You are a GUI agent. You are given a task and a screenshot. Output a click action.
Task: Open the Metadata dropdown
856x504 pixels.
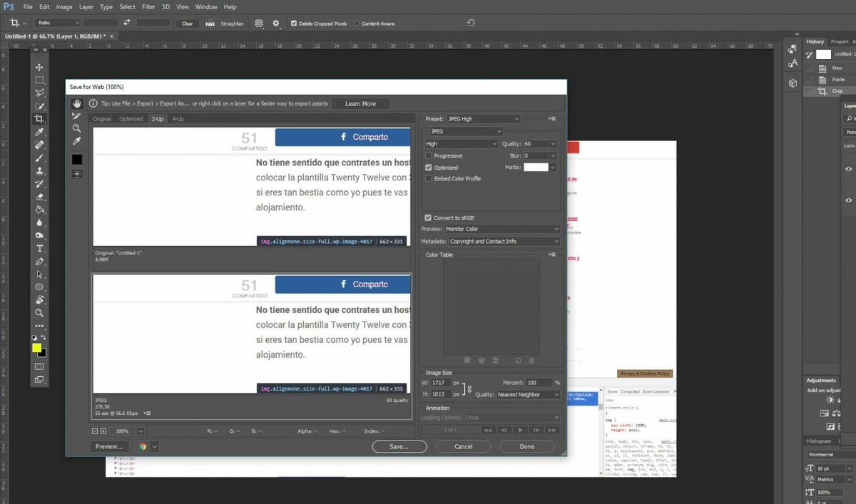click(504, 241)
